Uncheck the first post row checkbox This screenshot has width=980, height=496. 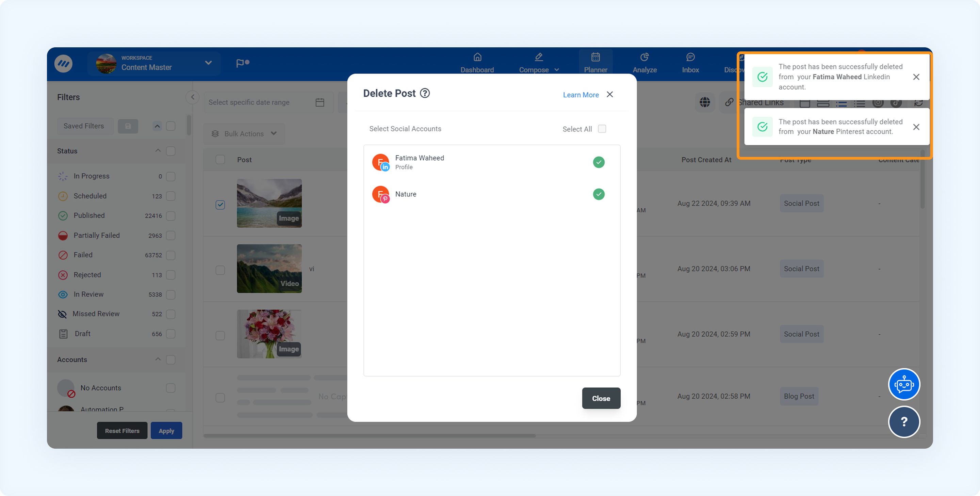click(x=220, y=205)
